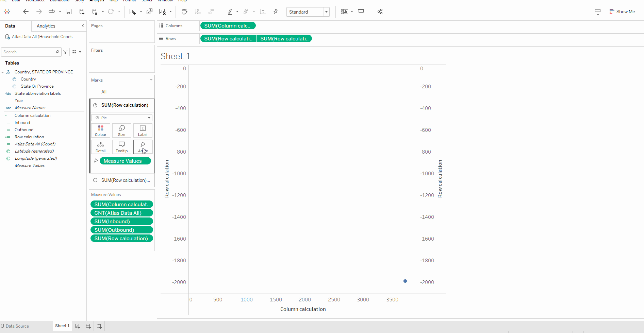The image size is (644, 333).
Task: Click the Tableau logo start icon
Action: [x=7, y=12]
